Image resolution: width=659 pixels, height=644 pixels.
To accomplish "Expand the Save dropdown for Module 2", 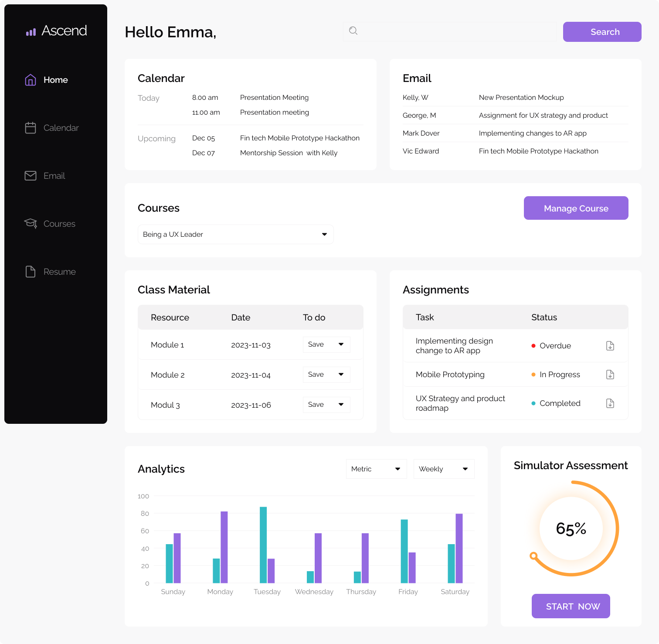I will (326, 375).
